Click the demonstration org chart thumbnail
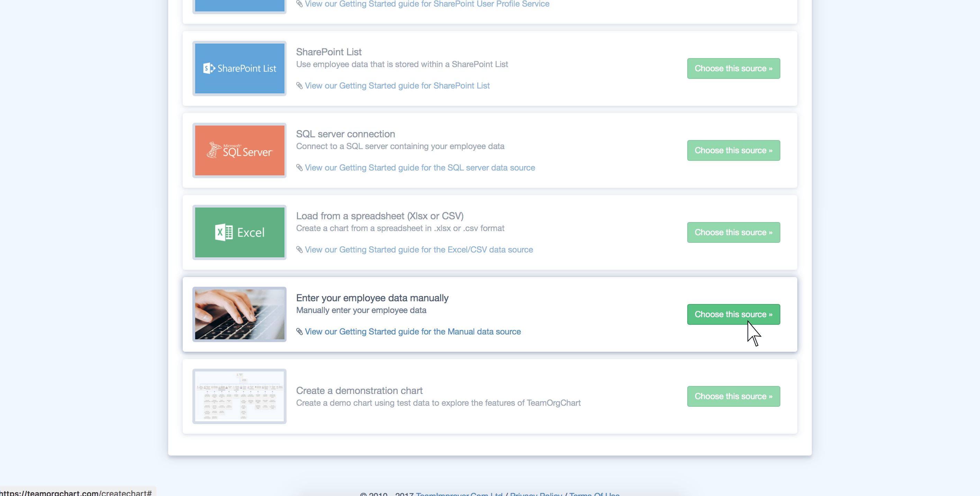 point(239,396)
